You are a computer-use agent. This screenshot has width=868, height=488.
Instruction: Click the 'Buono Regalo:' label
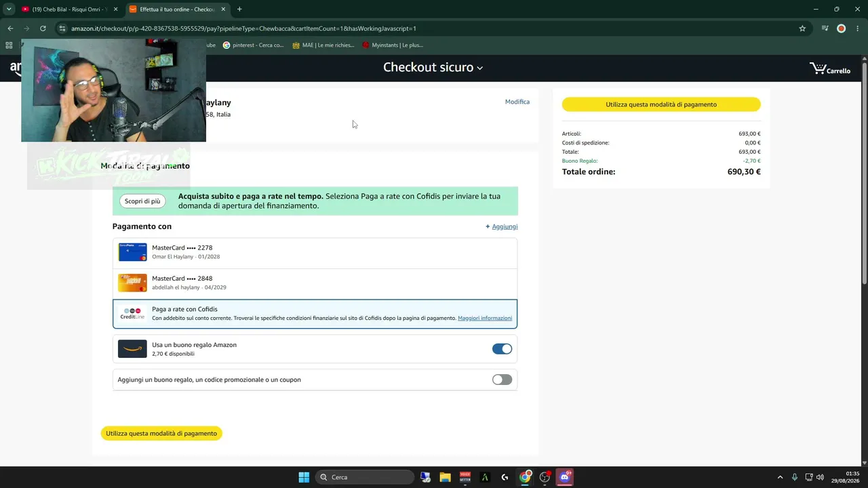click(580, 161)
